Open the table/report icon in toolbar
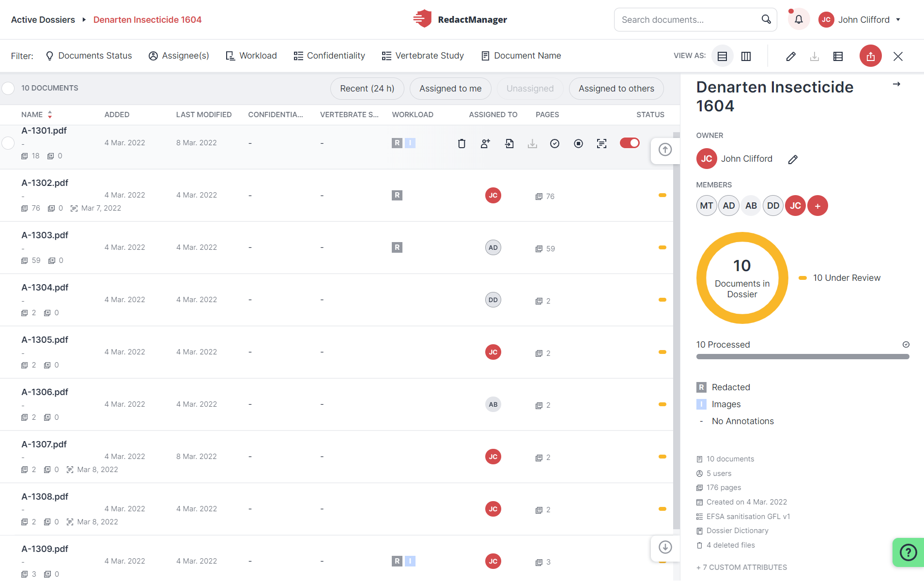The width and height of the screenshot is (924, 581). click(x=838, y=56)
